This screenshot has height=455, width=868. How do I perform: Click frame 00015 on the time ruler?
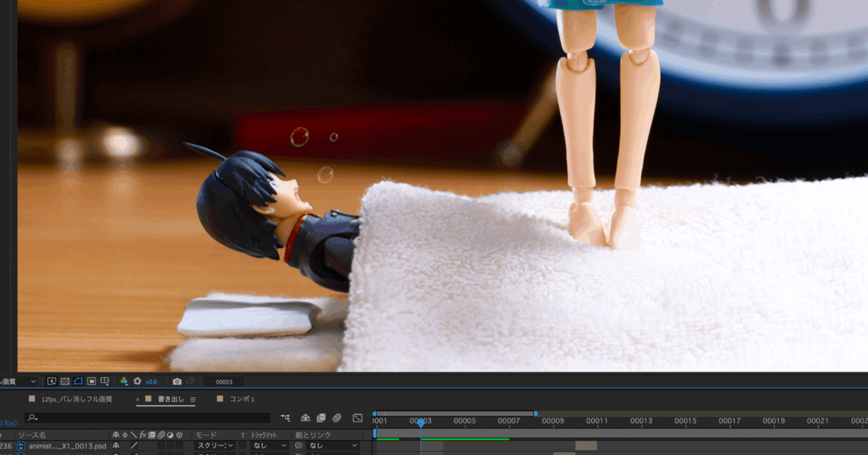685,421
